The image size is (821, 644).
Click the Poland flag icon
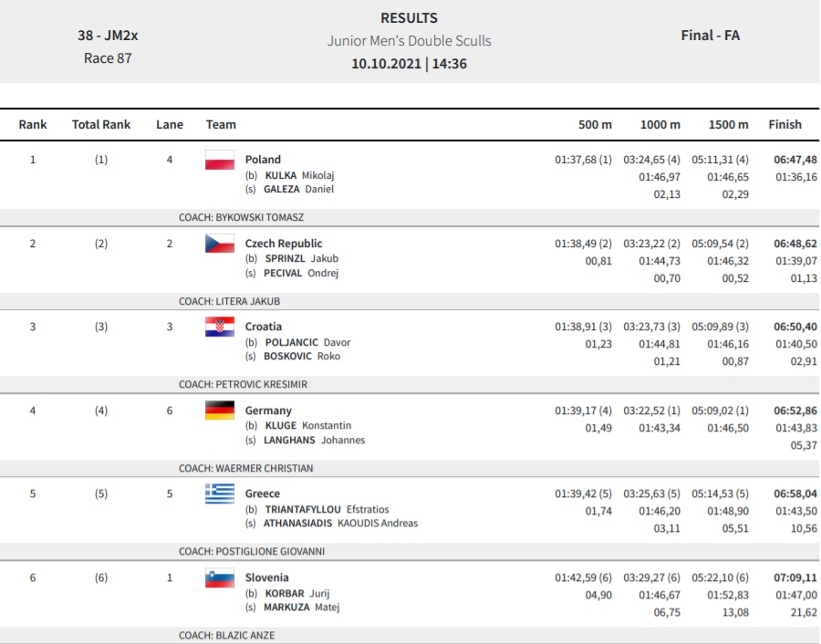click(x=220, y=160)
